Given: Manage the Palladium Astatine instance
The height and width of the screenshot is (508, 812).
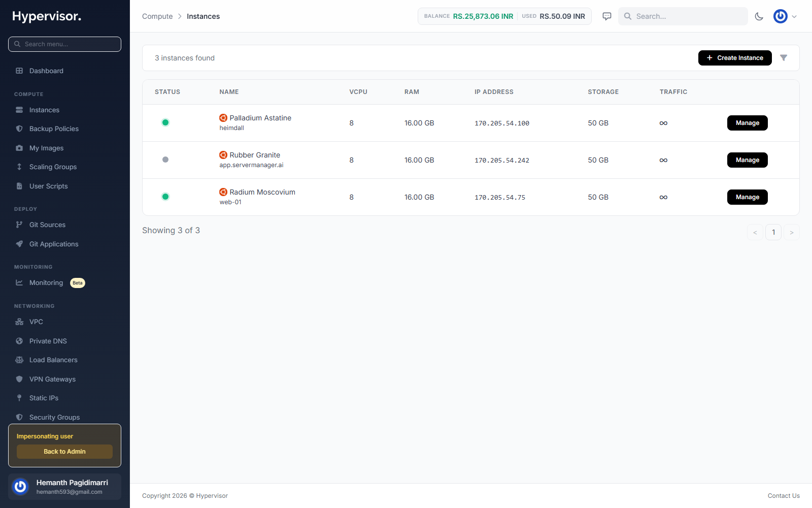Looking at the screenshot, I should click(x=748, y=123).
